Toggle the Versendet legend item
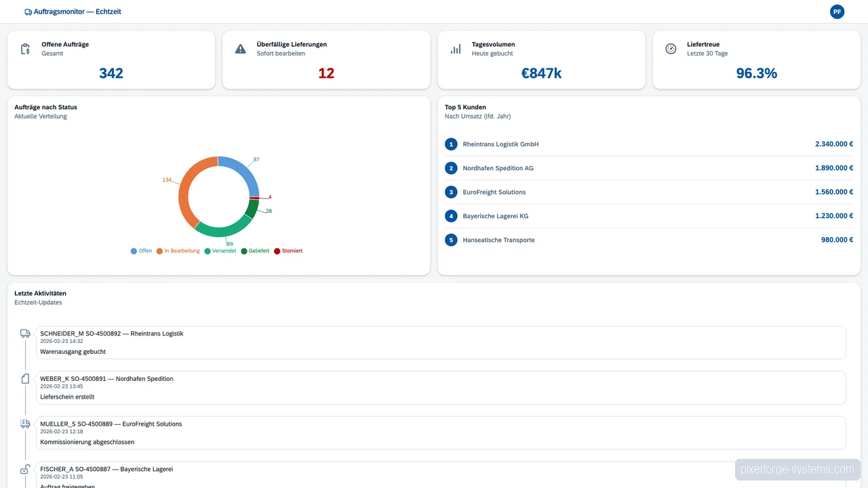The width and height of the screenshot is (868, 488). point(220,251)
